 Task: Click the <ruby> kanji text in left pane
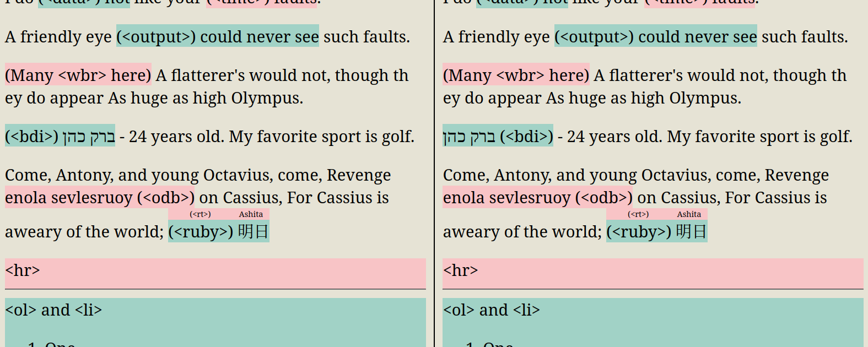click(253, 231)
